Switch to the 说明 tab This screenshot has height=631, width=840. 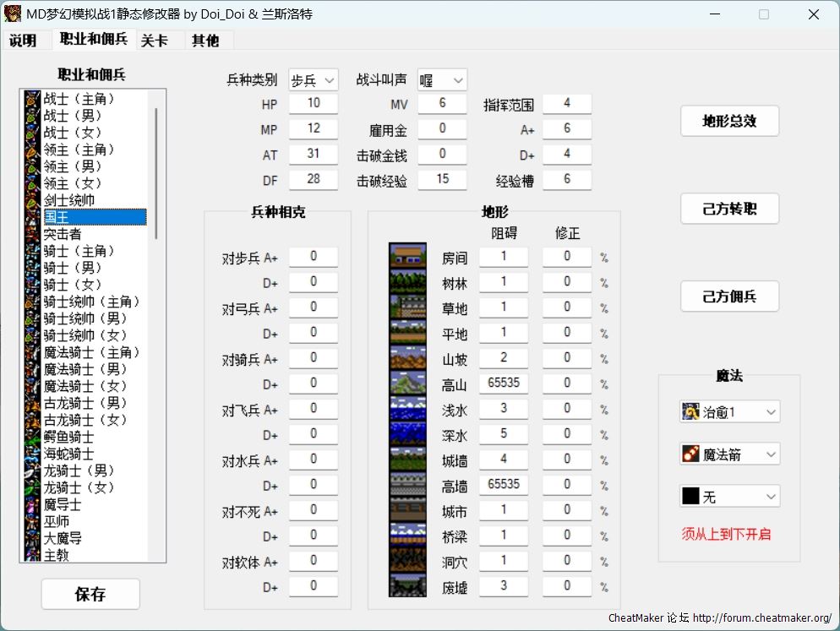pos(23,41)
